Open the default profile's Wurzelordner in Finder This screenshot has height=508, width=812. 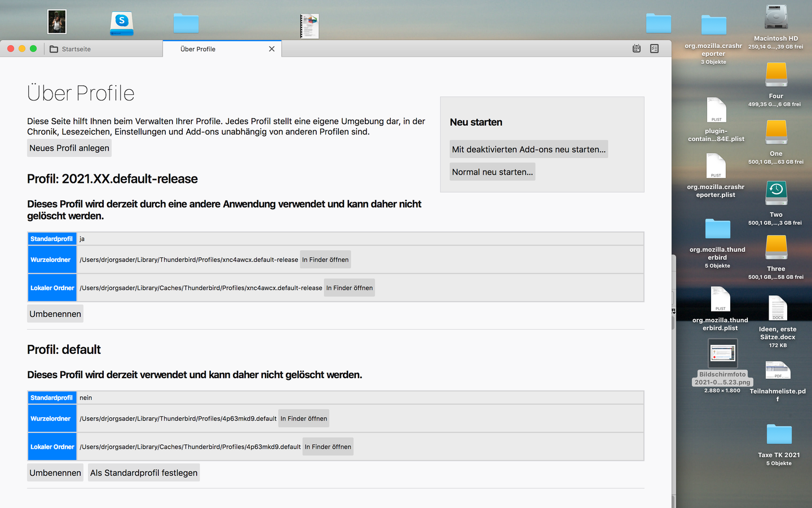(x=304, y=419)
